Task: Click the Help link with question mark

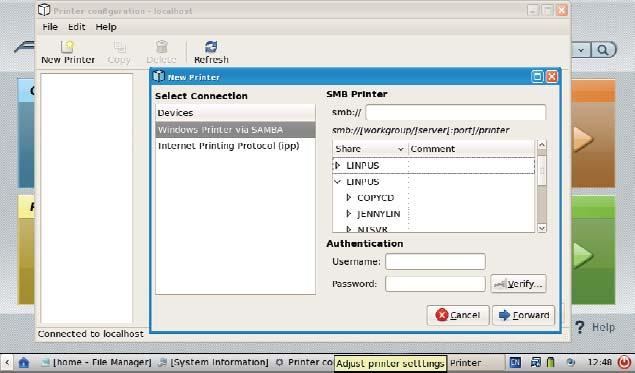Action: point(595,327)
